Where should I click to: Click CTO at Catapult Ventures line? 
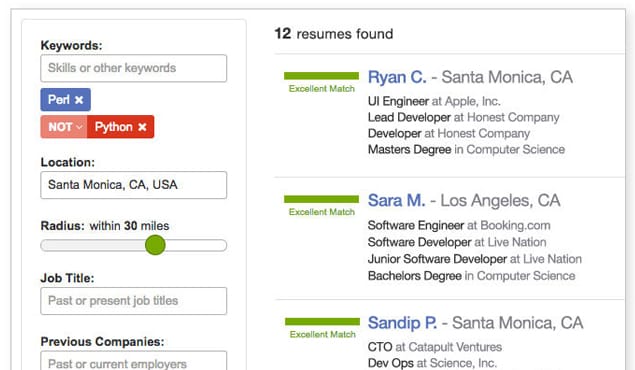pyautogui.click(x=435, y=347)
